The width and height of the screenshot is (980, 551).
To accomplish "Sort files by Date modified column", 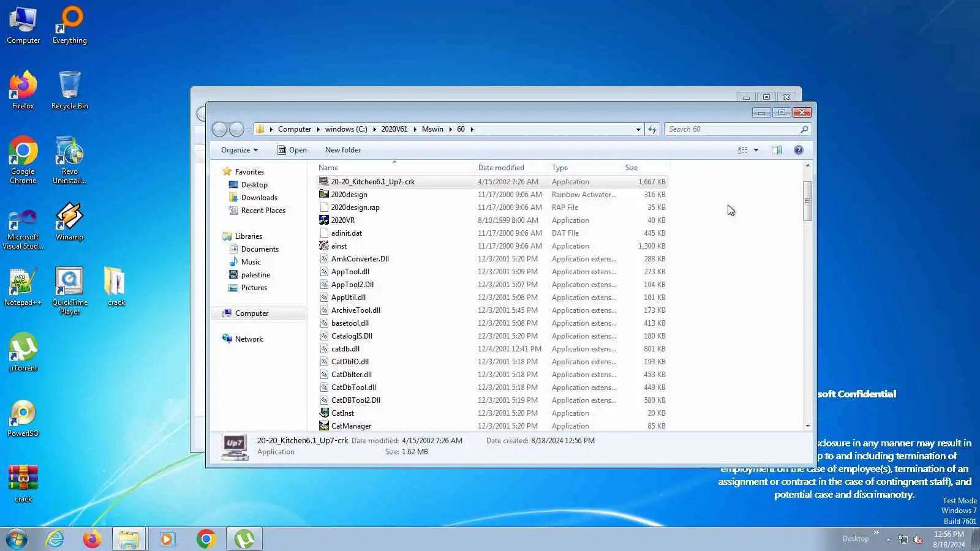I will [x=510, y=168].
